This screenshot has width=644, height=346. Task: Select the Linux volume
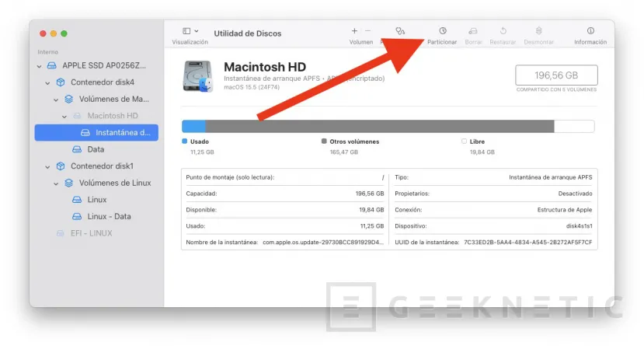click(x=96, y=200)
